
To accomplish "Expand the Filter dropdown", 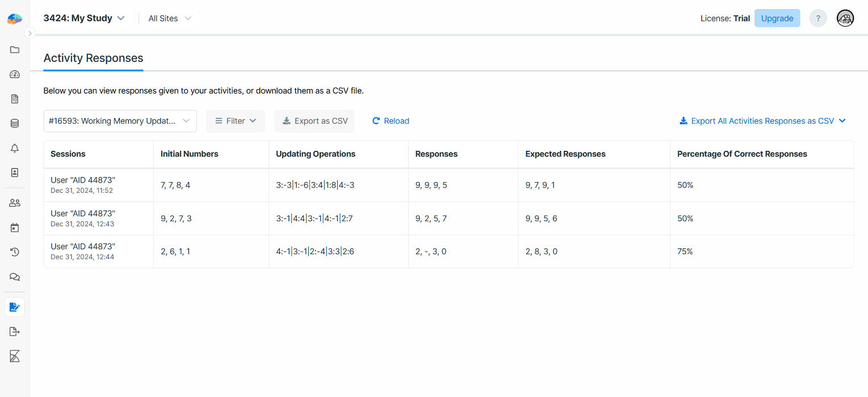I will [236, 121].
